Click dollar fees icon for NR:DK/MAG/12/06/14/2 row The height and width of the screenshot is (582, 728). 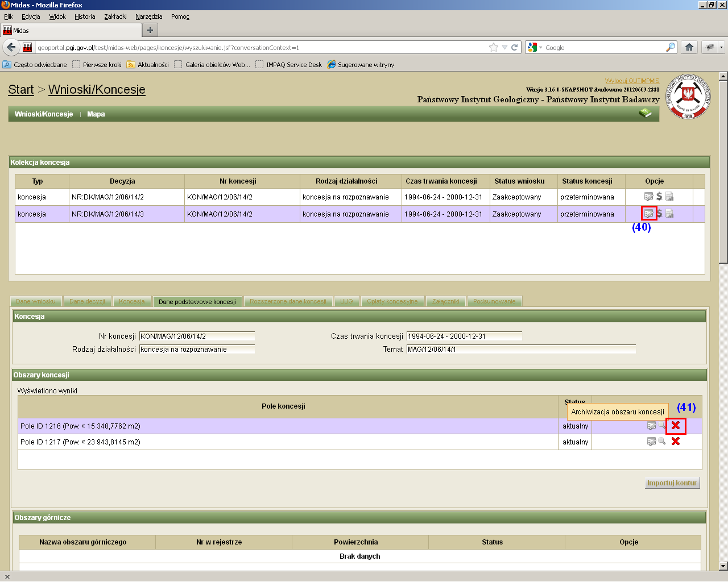pos(659,197)
